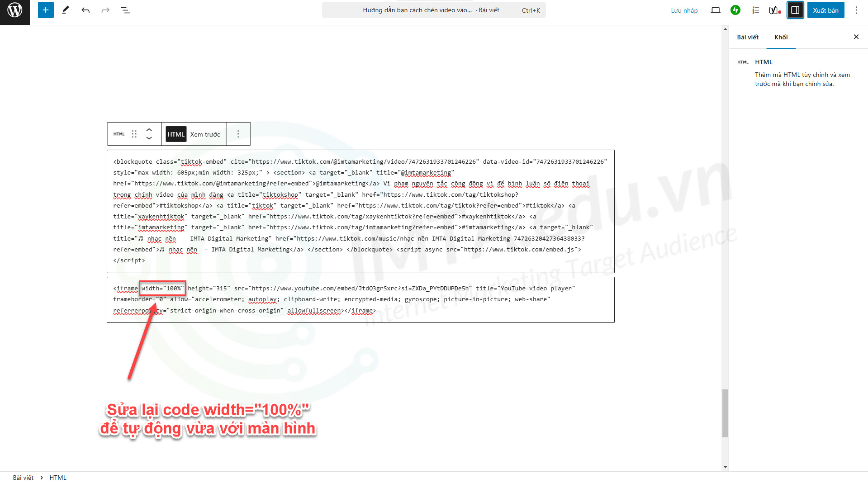Image resolution: width=868 pixels, height=483 pixels.
Task: Switch to the Bài viết sidebar tab
Action: (748, 37)
